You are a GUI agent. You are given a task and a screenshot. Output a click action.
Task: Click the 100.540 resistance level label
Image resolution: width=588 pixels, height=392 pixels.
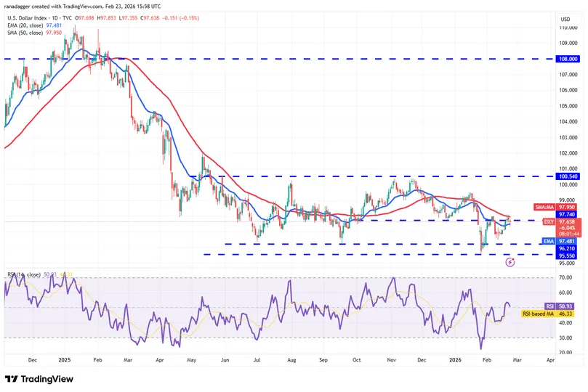point(568,176)
